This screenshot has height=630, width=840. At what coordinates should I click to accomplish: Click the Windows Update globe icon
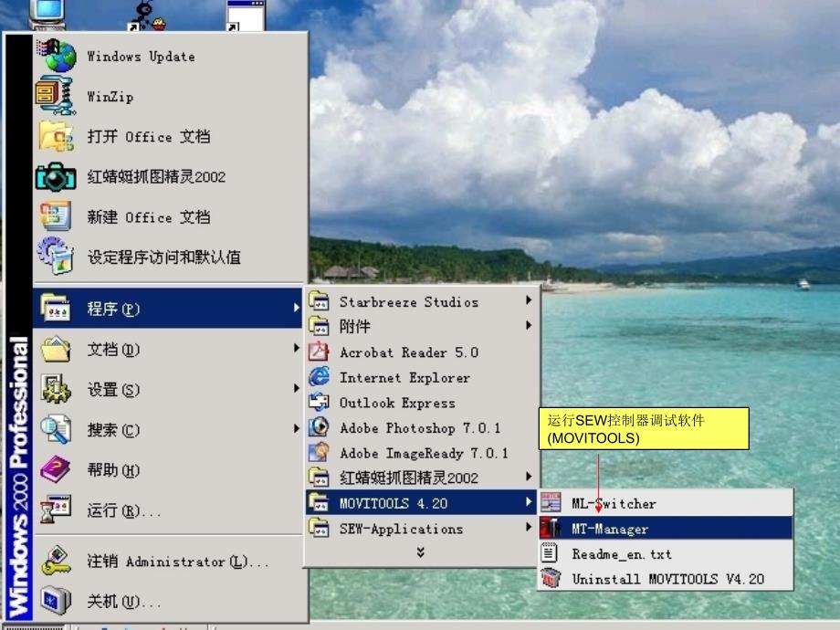point(56,56)
